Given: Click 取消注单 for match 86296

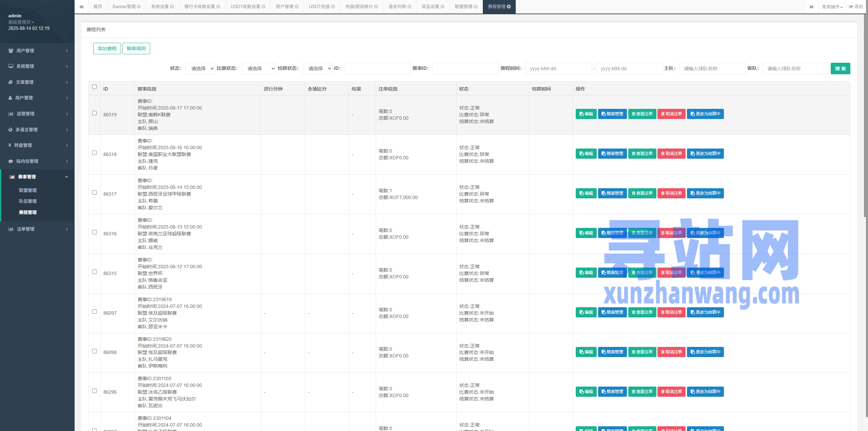Looking at the screenshot, I should pos(671,392).
